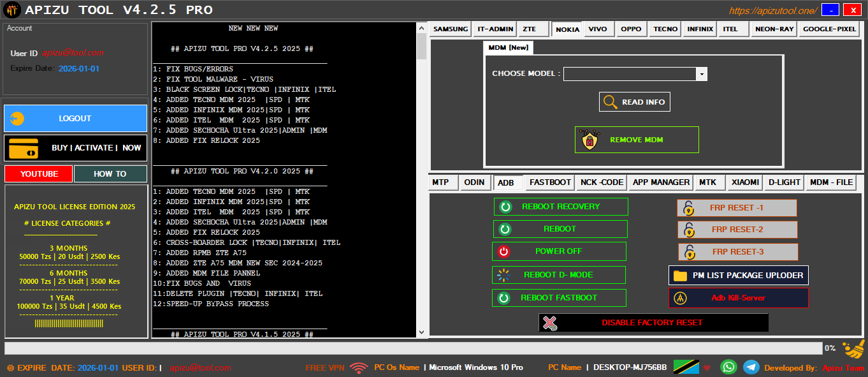Image resolution: width=868 pixels, height=377 pixels.
Task: Click BUY | ACTIVATE | NOW button text
Action: pyautogui.click(x=96, y=148)
